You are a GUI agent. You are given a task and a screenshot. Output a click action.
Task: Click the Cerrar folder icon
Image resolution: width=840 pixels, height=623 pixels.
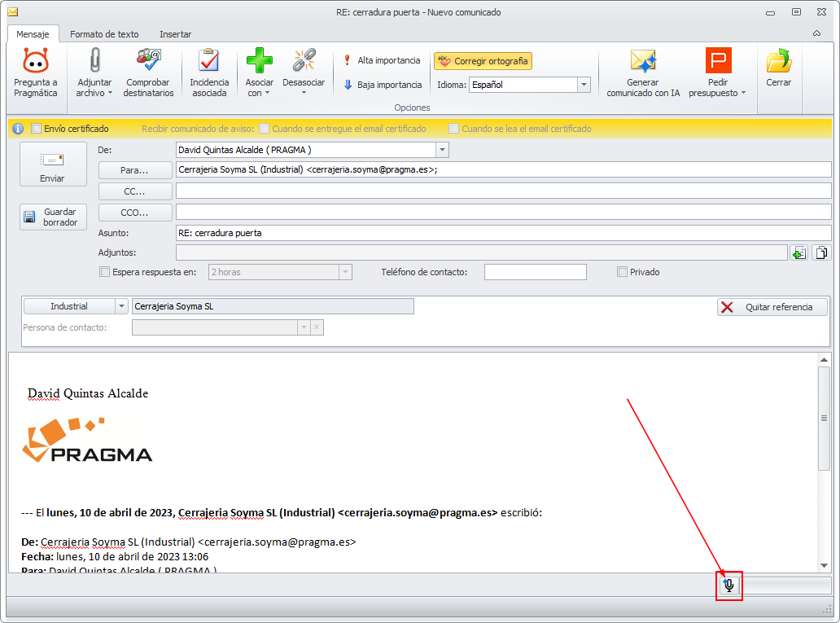(778, 60)
